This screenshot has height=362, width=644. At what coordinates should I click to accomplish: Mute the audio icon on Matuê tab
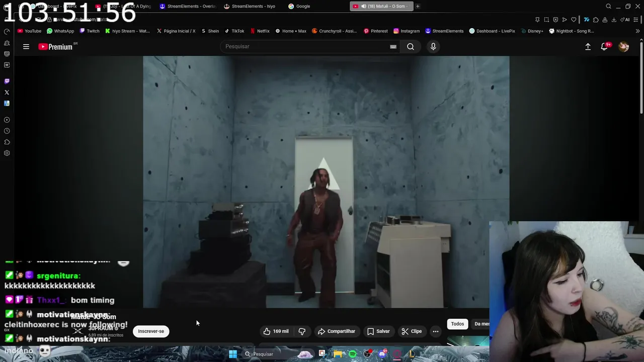363,6
